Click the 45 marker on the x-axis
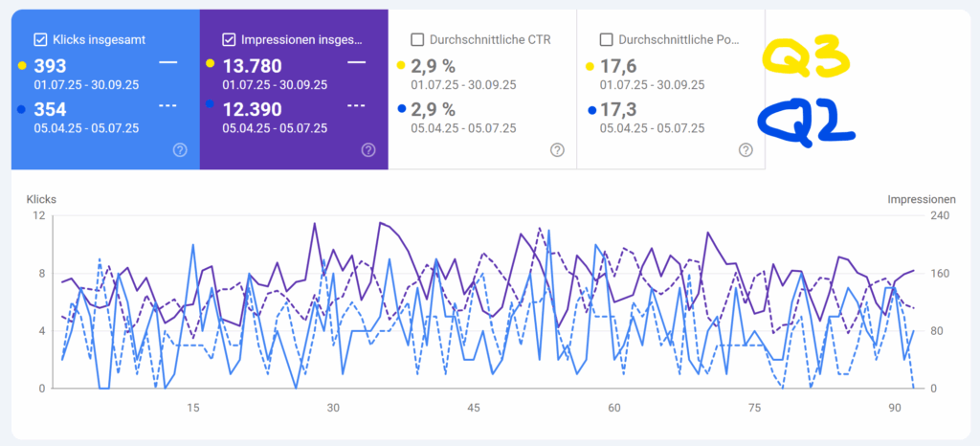This screenshot has height=446, width=980. [x=473, y=408]
